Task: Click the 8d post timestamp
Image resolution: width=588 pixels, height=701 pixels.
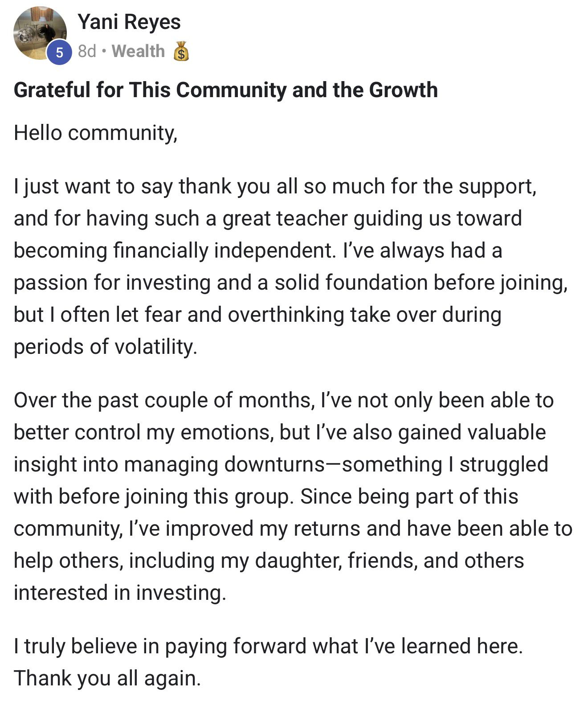Action: tap(87, 51)
